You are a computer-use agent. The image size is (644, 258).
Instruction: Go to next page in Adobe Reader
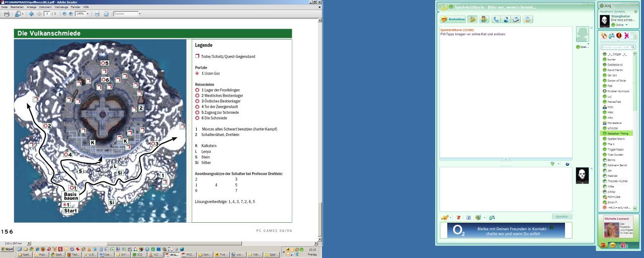point(39,14)
